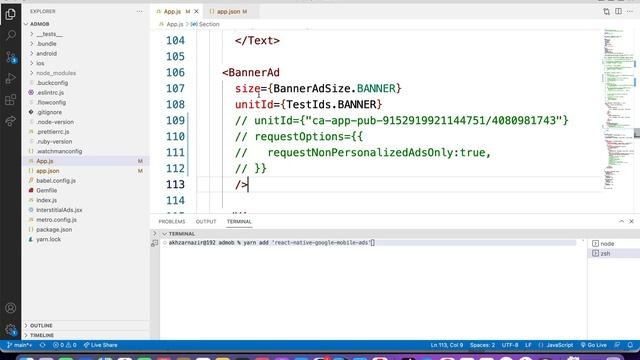Open App.js in the explorer tree
The width and height of the screenshot is (640, 360).
[44, 161]
